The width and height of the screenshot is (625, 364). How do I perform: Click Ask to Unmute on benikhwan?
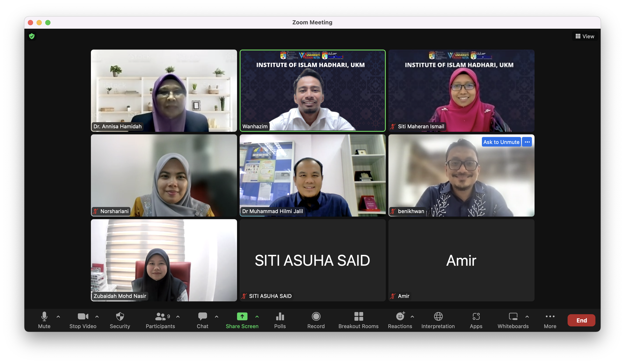501,142
